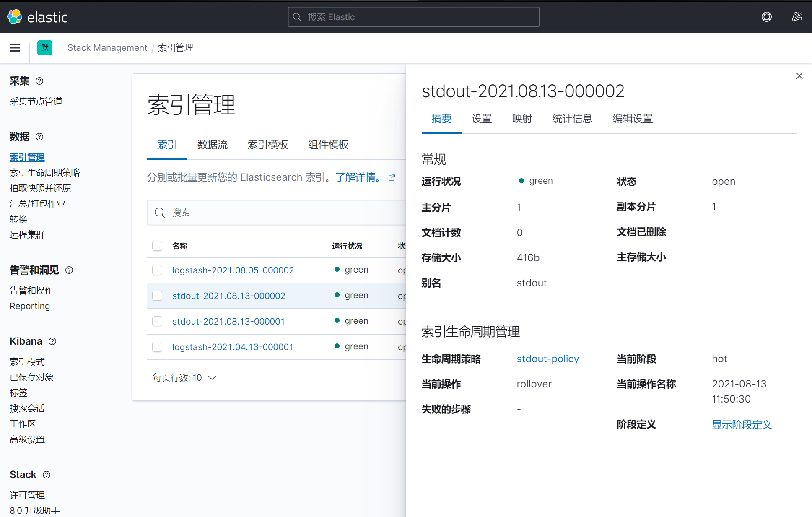Switch to the 编辑设置 flyout tab
The height and width of the screenshot is (517, 812).
click(x=633, y=119)
